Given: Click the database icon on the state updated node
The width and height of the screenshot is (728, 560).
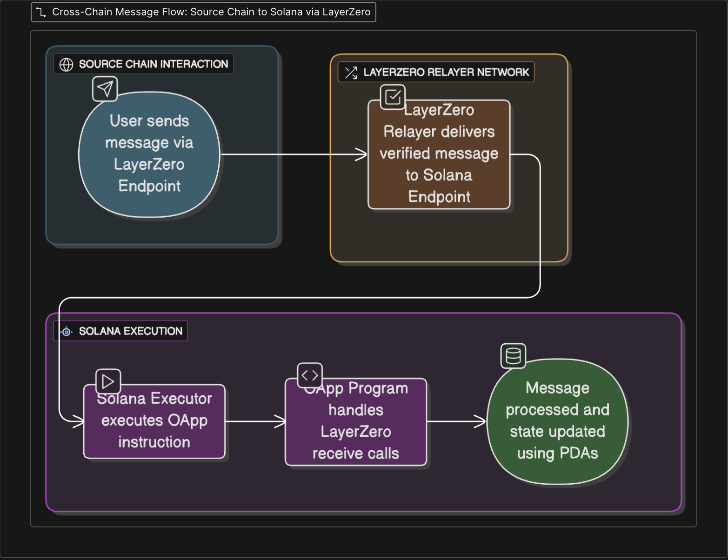Looking at the screenshot, I should [x=514, y=356].
